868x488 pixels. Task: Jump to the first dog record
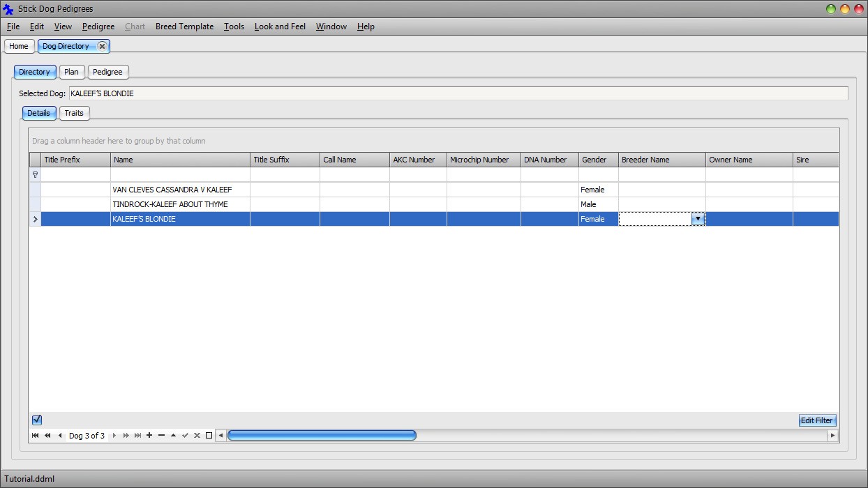pos(36,436)
